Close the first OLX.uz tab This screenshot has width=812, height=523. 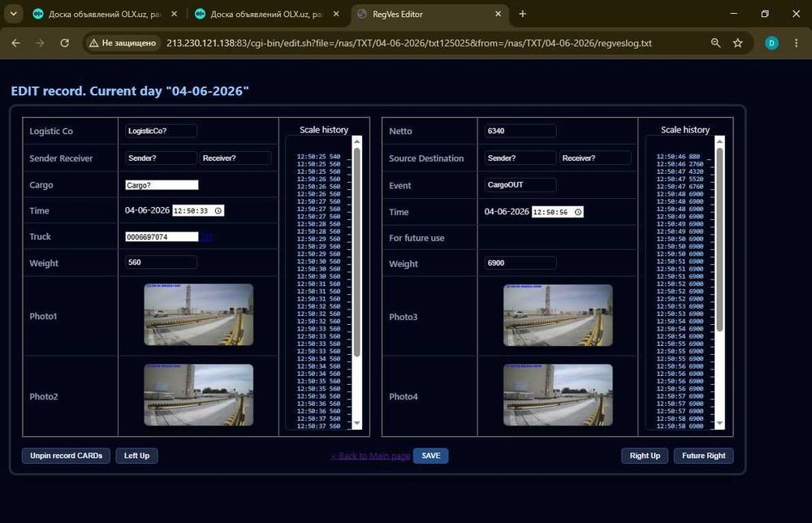tap(174, 14)
